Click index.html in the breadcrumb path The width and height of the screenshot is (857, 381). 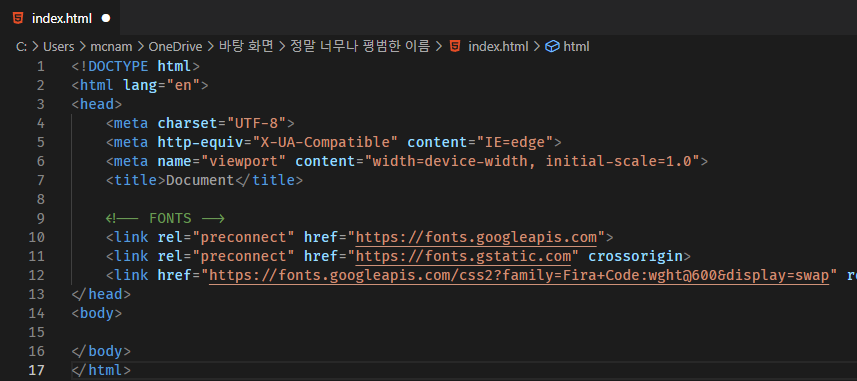click(498, 47)
